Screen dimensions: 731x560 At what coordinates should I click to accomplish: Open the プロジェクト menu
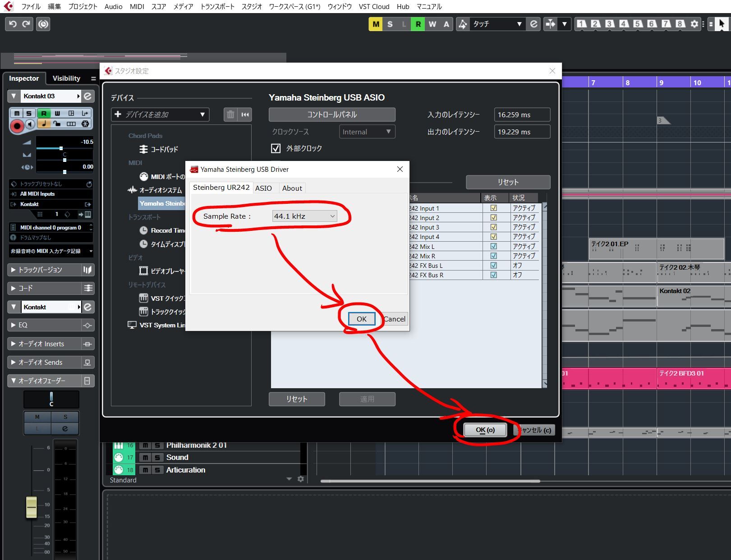[83, 6]
